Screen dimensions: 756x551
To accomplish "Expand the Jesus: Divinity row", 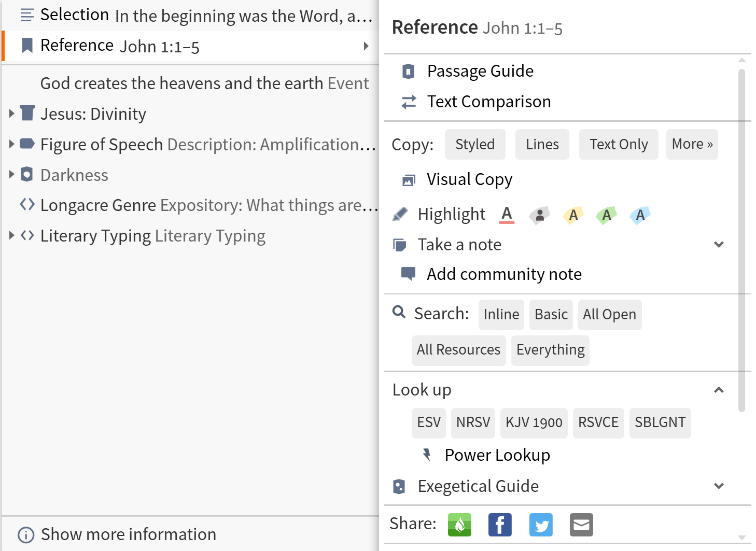I will click(12, 113).
